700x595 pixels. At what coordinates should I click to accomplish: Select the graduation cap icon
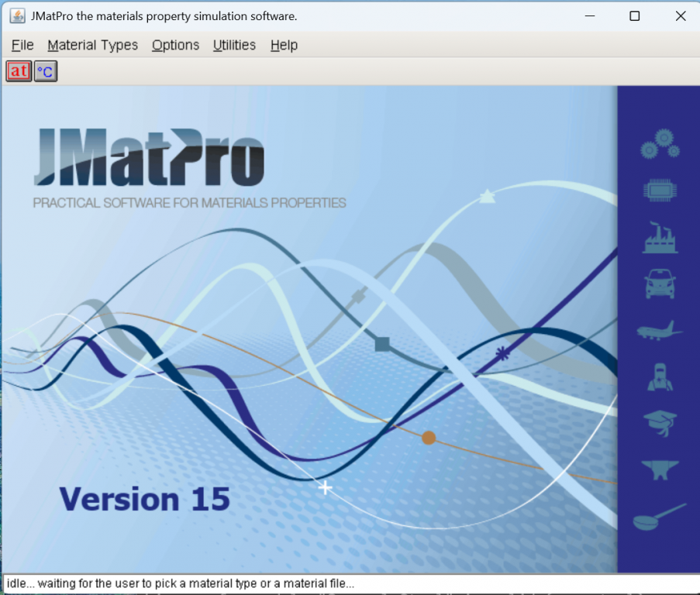pyautogui.click(x=660, y=423)
